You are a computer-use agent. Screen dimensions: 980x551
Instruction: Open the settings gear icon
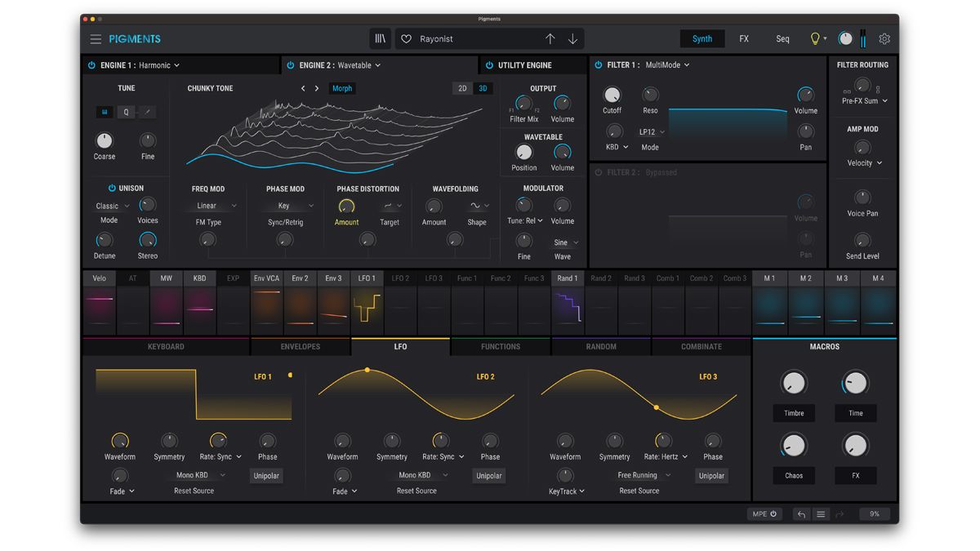pyautogui.click(x=884, y=38)
